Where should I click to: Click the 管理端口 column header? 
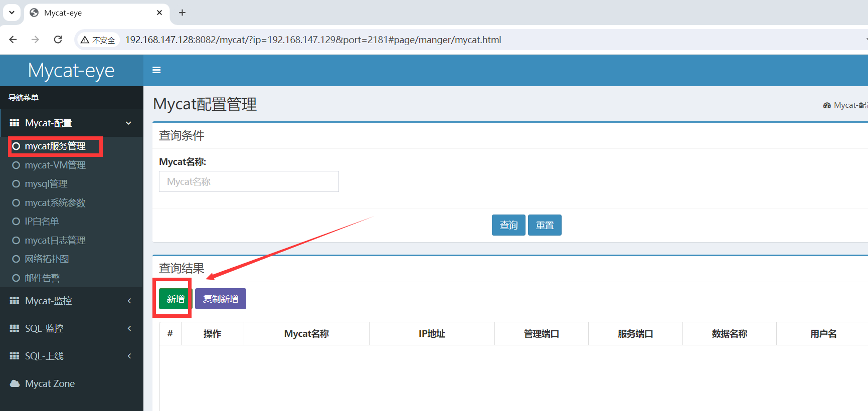[x=542, y=334]
